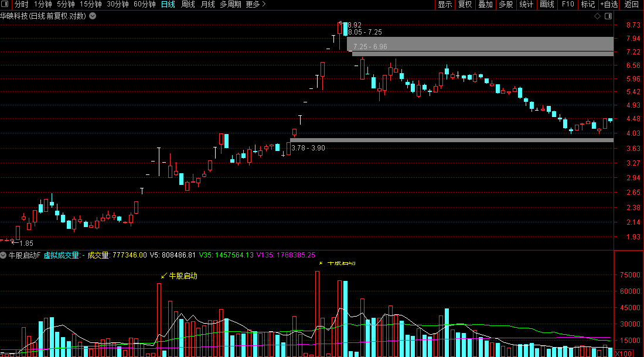Select the 30分钟 period tab
Image resolution: width=644 pixels, height=357 pixels.
(117, 5)
